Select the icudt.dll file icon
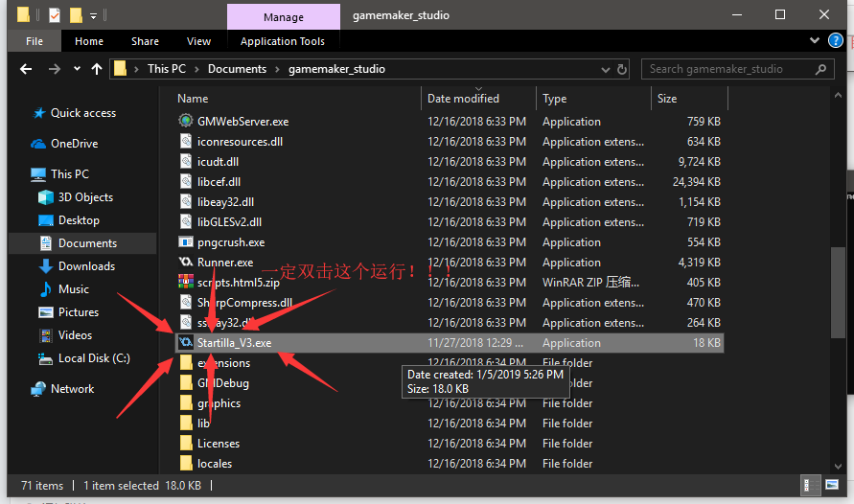Image resolution: width=854 pixels, height=504 pixels. pyautogui.click(x=186, y=162)
